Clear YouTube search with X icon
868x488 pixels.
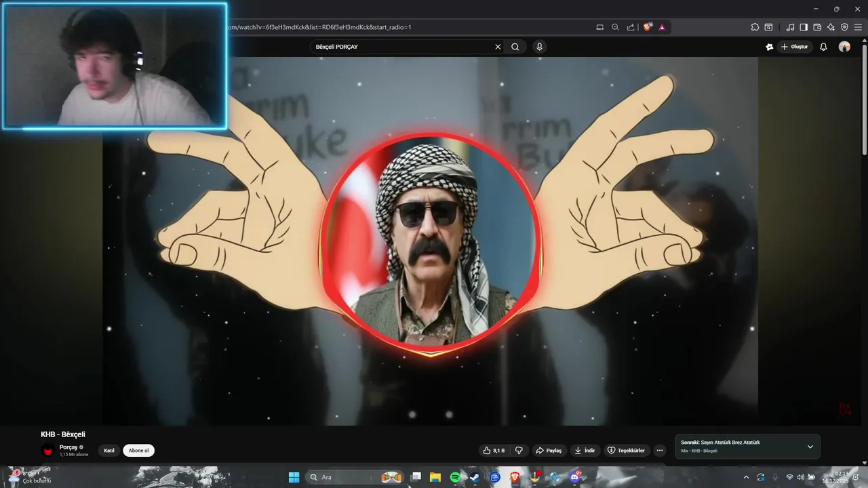coord(498,47)
